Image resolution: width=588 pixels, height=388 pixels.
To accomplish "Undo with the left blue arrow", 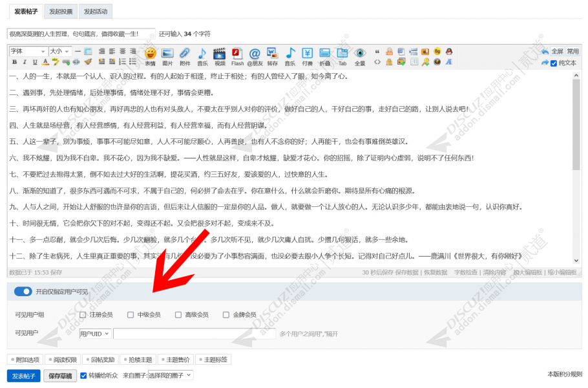I will (x=545, y=51).
